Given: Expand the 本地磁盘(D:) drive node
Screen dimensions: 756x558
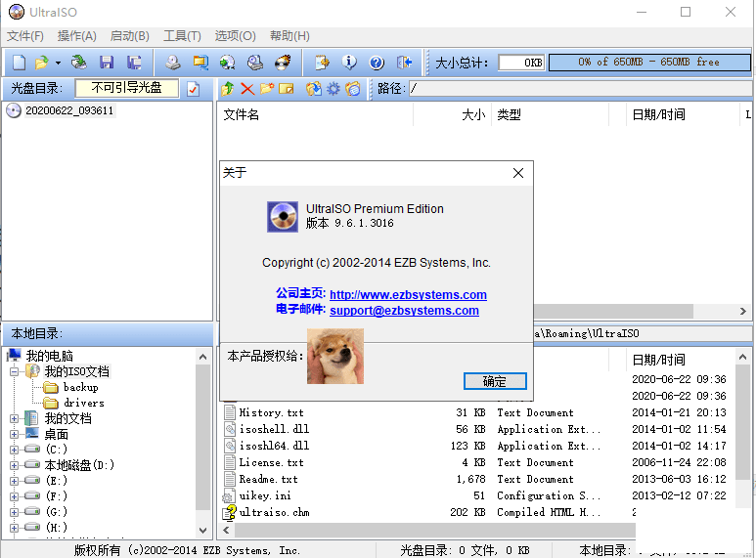Looking at the screenshot, I should pyautogui.click(x=14, y=465).
